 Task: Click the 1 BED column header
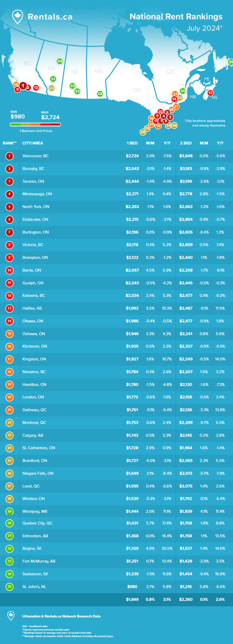click(x=132, y=143)
